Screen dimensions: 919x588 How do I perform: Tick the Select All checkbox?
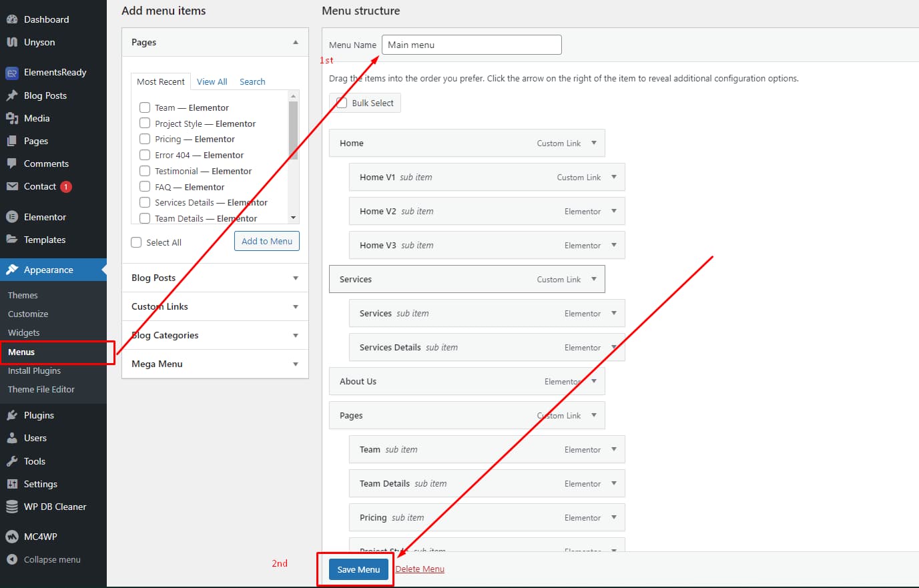[136, 242]
